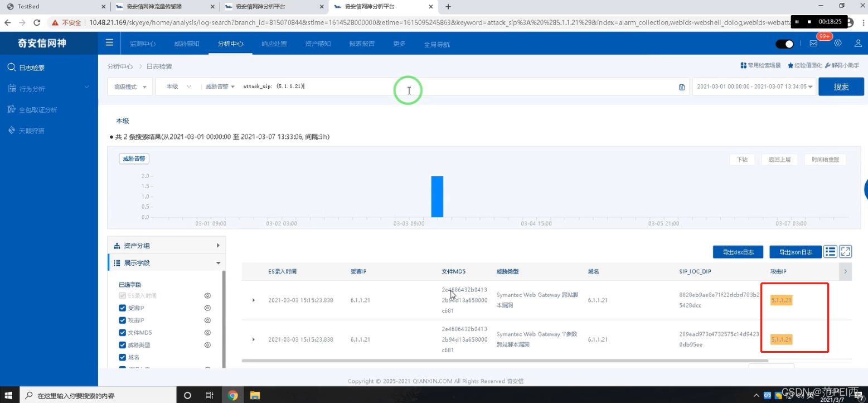
Task: Open the Windows Start menu
Action: tap(9, 395)
